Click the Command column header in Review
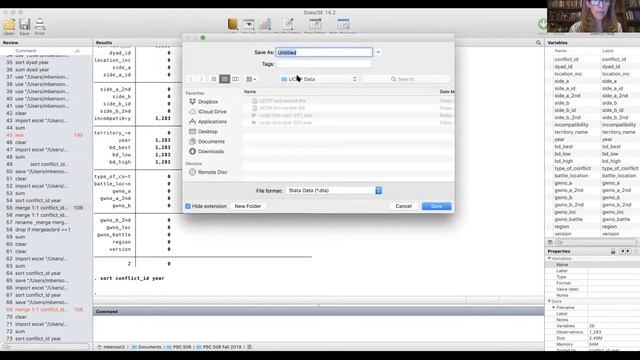This screenshot has height=360, width=640. coord(26,51)
